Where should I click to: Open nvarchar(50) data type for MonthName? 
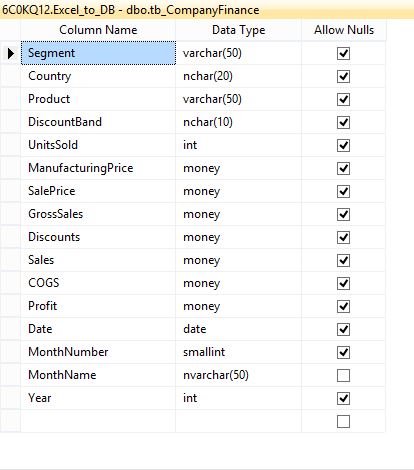click(238, 375)
